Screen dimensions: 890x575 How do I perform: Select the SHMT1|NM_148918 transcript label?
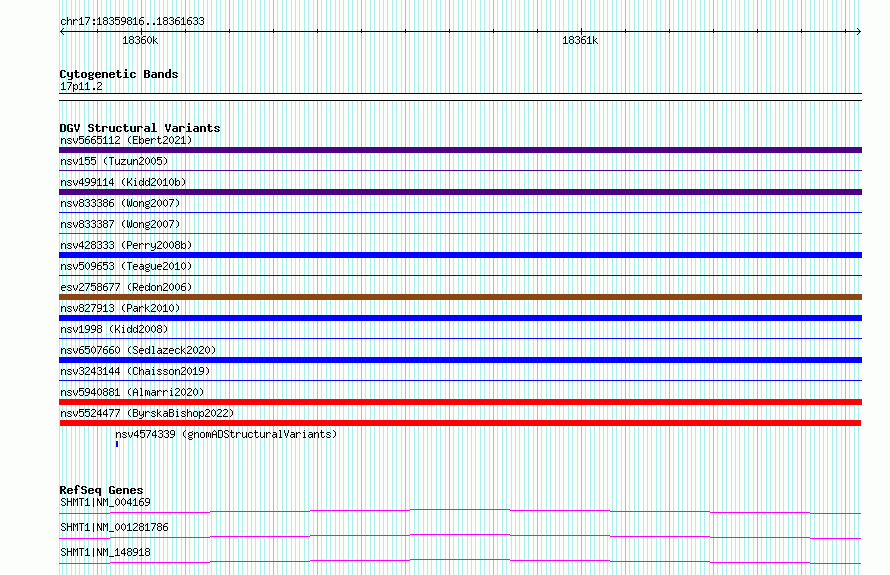[x=105, y=552]
